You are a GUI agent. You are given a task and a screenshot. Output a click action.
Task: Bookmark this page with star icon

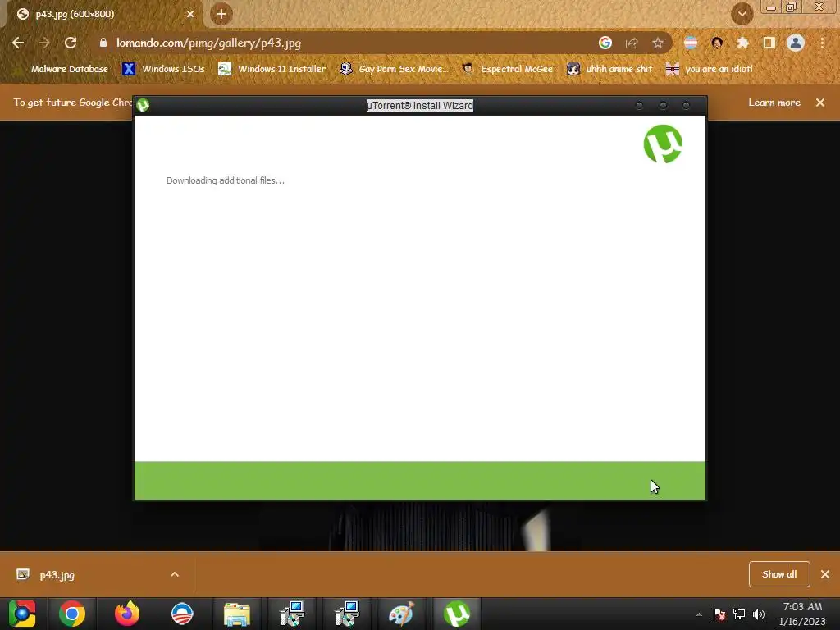[658, 43]
